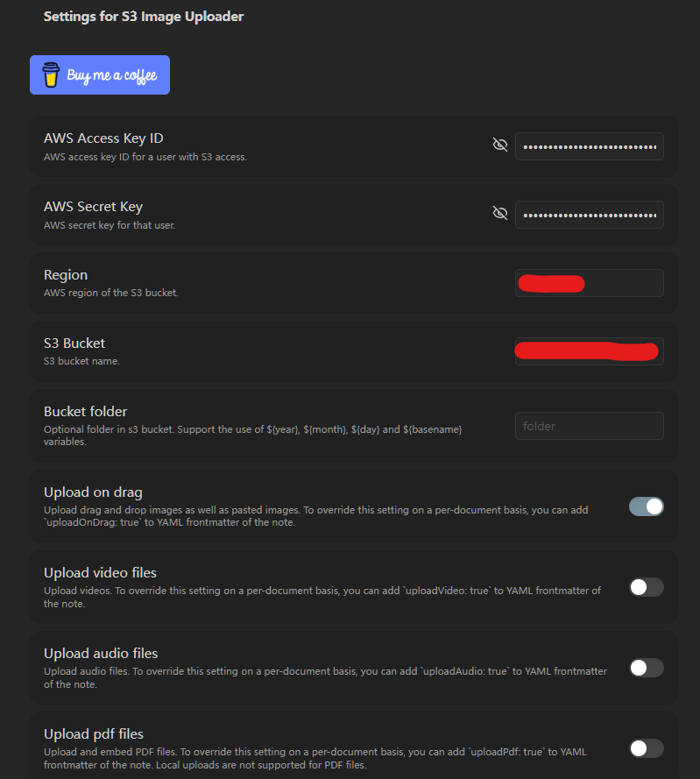Click the S3 Bucket name field
This screenshot has height=779, width=700.
tap(590, 351)
